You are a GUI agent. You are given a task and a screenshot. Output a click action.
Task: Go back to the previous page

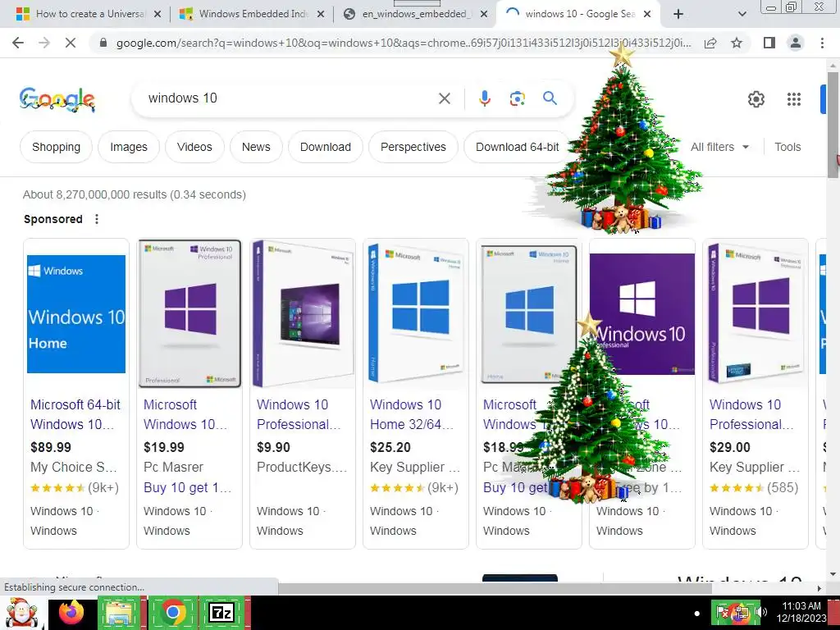(18, 43)
